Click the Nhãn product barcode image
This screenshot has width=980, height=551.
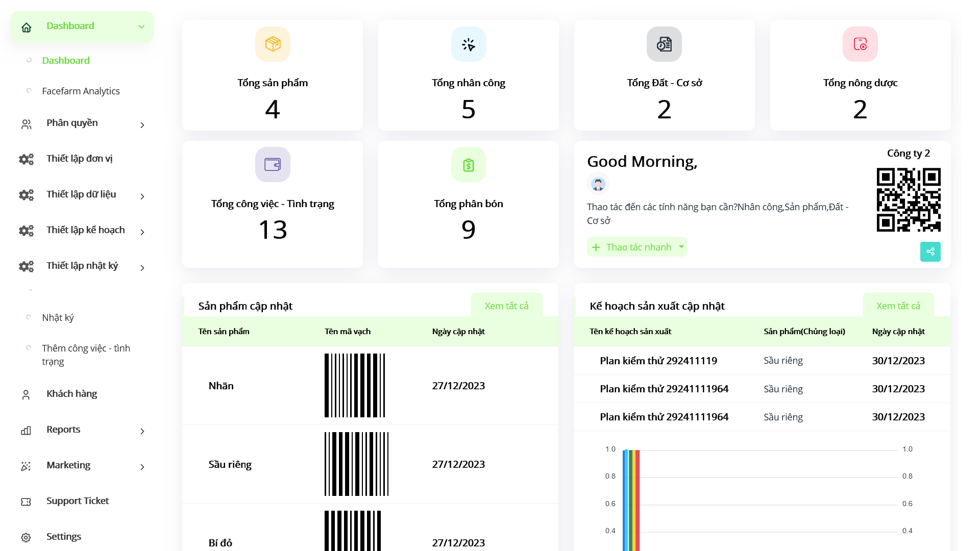tap(355, 385)
